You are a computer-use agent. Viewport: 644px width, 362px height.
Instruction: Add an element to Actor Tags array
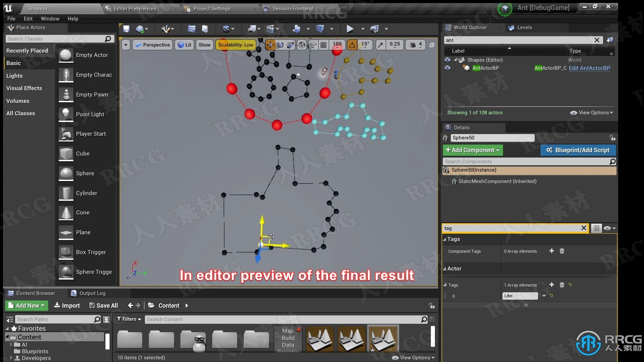(x=551, y=285)
